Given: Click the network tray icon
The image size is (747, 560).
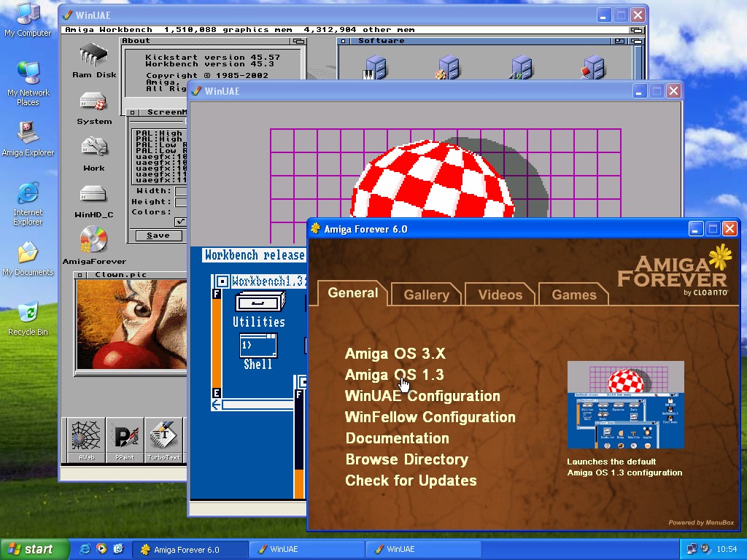Looking at the screenshot, I should pyautogui.click(x=692, y=549).
